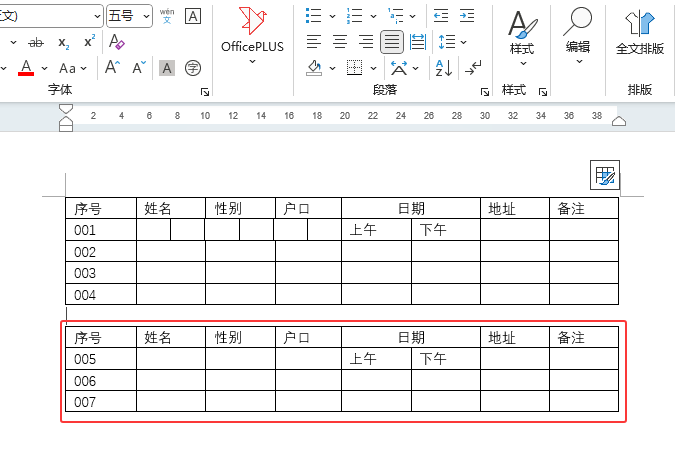Decrease the font size
Screen dimensions: 675x476
(139, 68)
